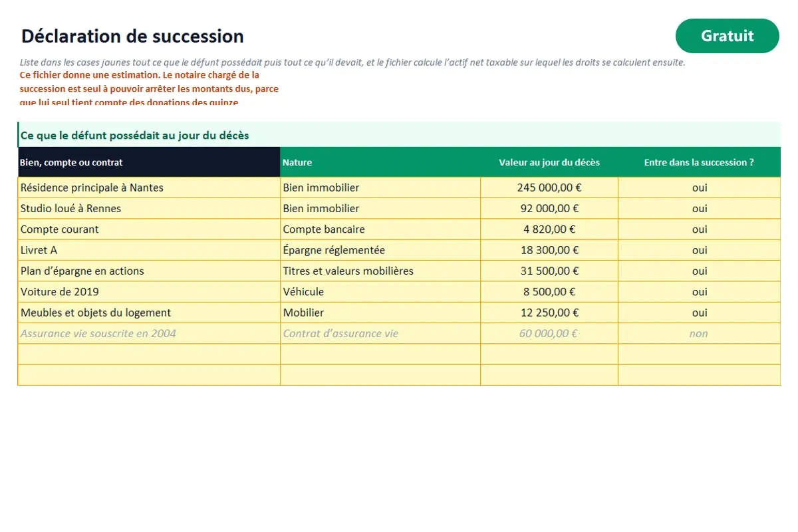Screen dimensions: 798x532
Task: Click column header 'Bien, compte ou contrat'
Action: point(149,162)
